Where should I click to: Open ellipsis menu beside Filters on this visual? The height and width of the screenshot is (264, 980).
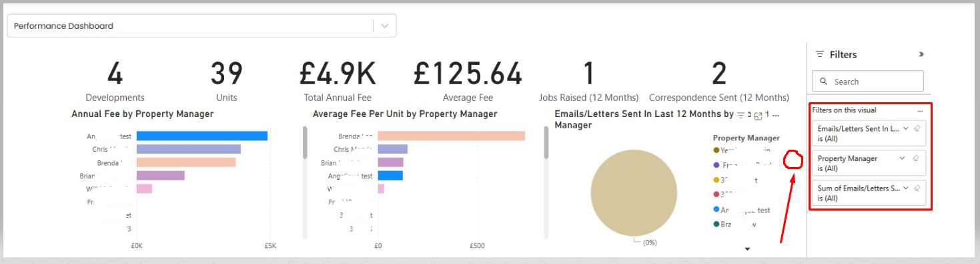pyautogui.click(x=920, y=110)
